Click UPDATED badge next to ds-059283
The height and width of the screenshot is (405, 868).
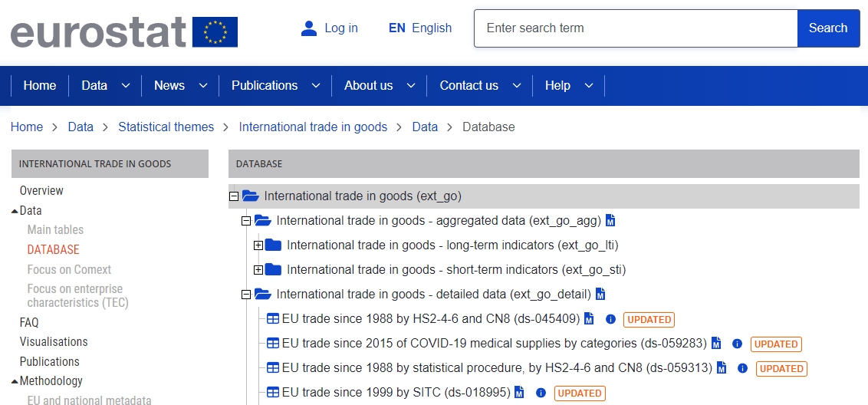point(776,344)
